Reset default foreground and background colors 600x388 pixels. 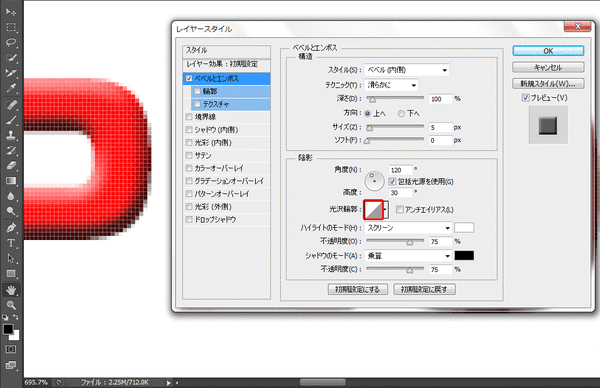(x=5, y=317)
